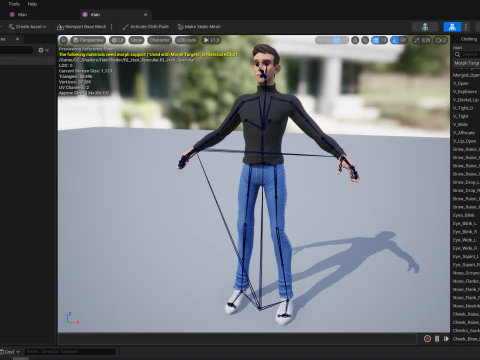Open the Perspective view dropdown
480x360 pixels.
(x=88, y=40)
